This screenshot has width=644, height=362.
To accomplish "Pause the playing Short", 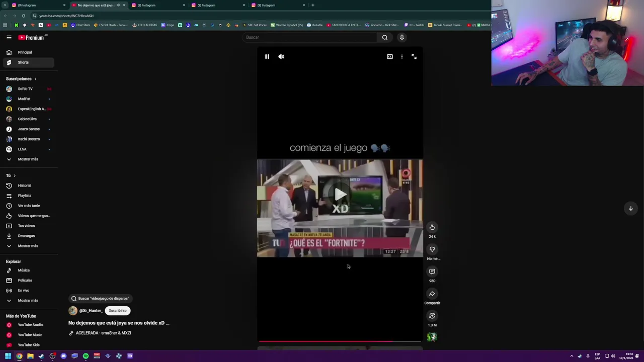I will (267, 57).
